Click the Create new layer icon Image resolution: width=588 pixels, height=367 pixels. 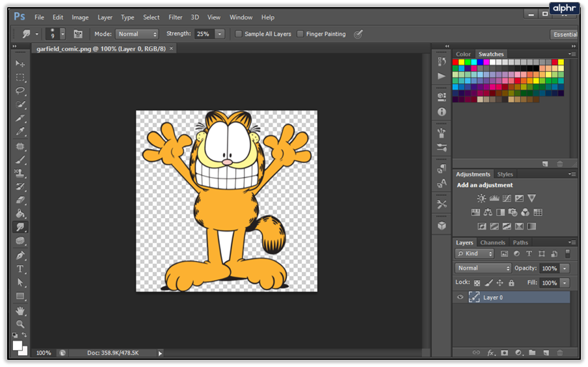[545, 353]
